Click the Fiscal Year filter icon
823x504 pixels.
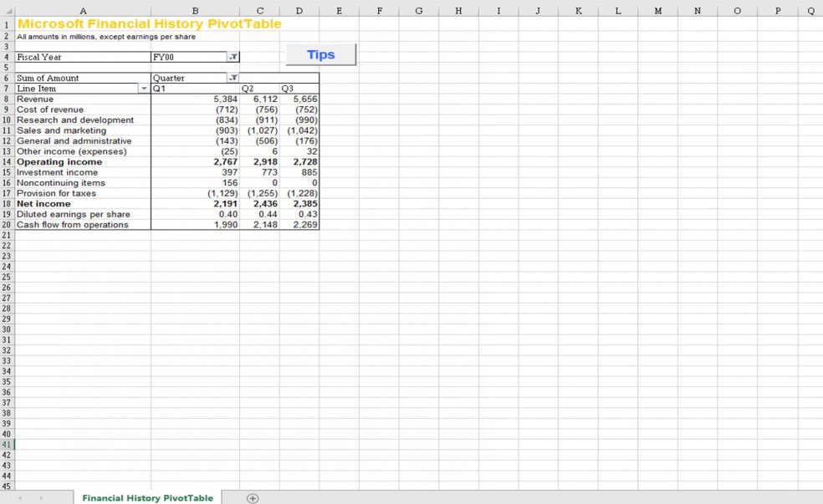232,57
